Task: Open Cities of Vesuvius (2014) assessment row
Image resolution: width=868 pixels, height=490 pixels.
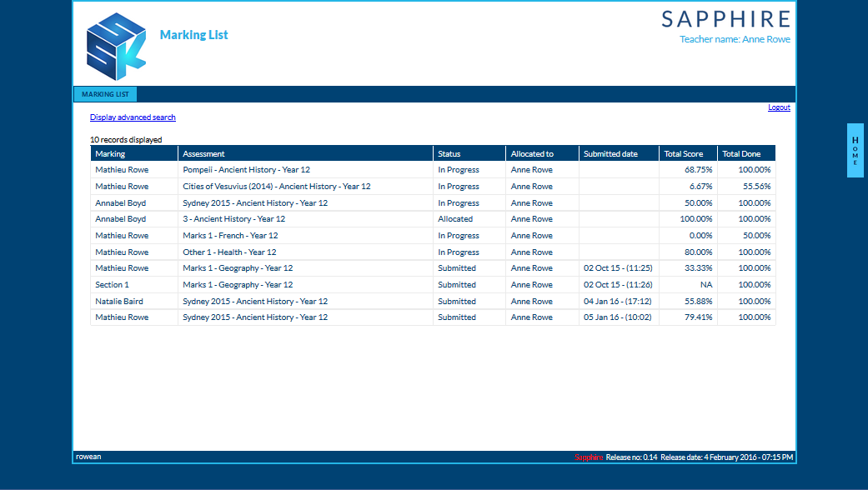Action: pyautogui.click(x=433, y=187)
